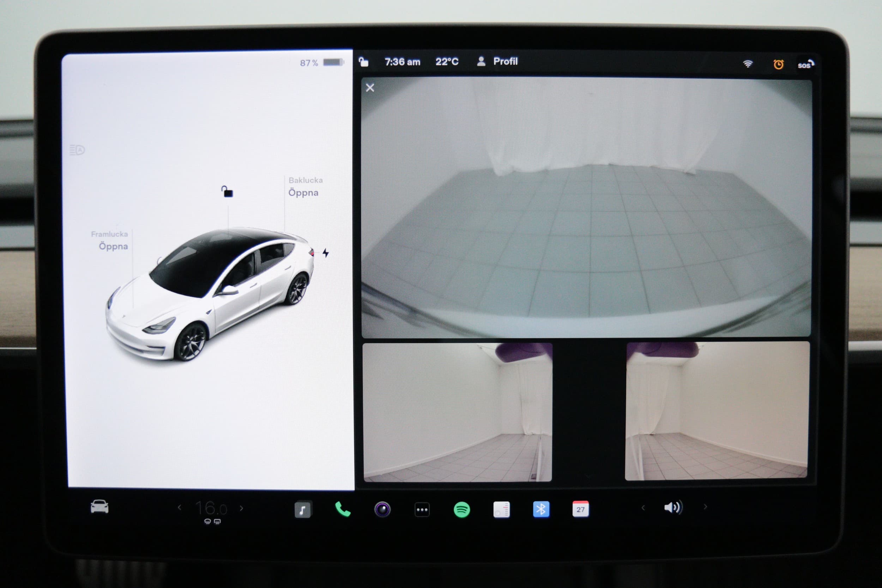Increase volume with right arrow
This screenshot has height=588, width=882.
point(705,507)
